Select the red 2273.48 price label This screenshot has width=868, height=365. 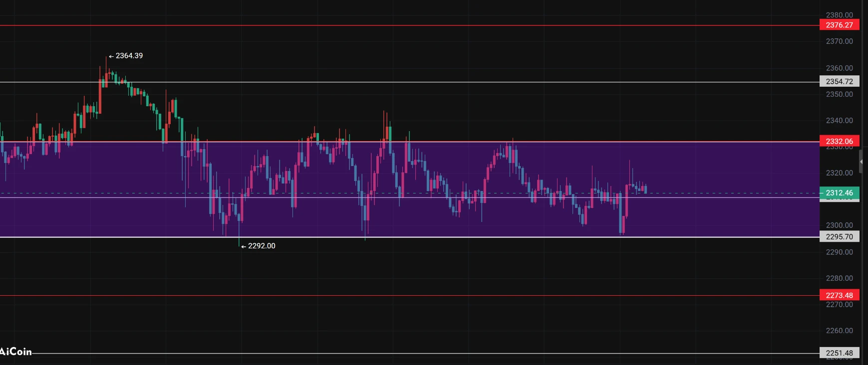tap(840, 295)
